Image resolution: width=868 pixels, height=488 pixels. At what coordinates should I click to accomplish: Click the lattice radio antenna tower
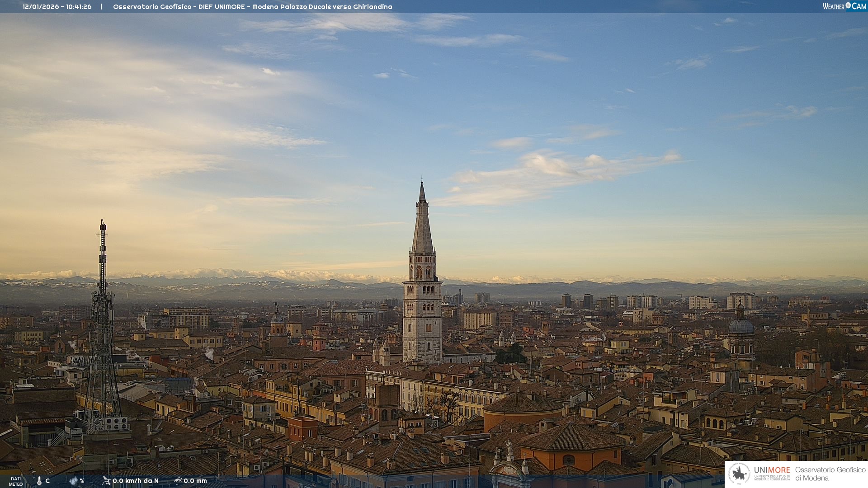(103, 325)
